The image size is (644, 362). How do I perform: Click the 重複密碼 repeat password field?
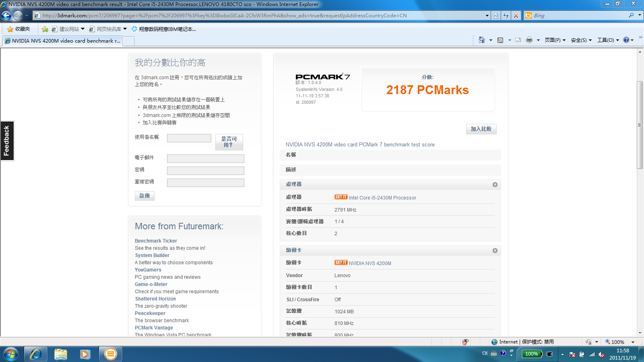[x=206, y=183]
